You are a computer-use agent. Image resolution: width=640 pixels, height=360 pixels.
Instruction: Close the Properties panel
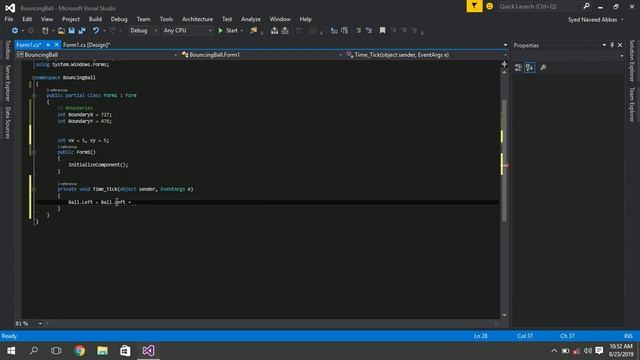(x=620, y=45)
